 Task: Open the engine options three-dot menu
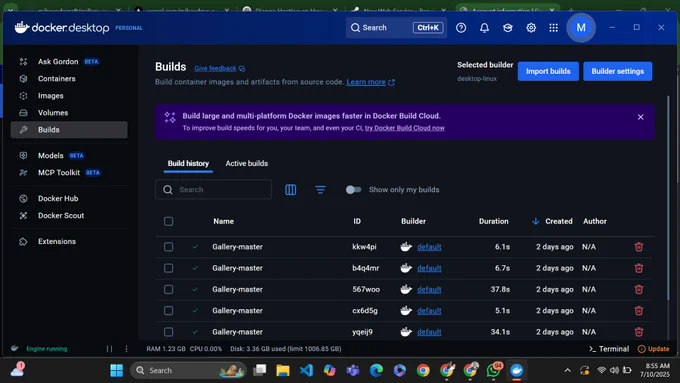(x=126, y=349)
